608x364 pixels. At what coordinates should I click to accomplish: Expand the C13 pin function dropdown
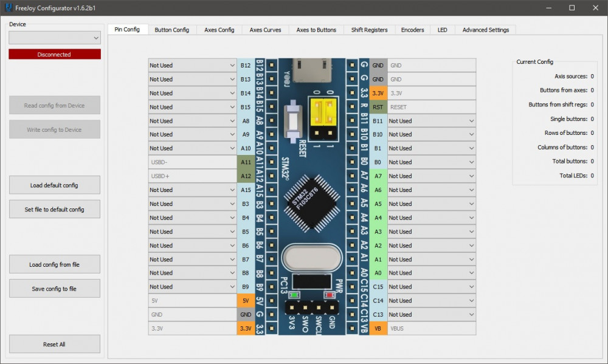432,314
